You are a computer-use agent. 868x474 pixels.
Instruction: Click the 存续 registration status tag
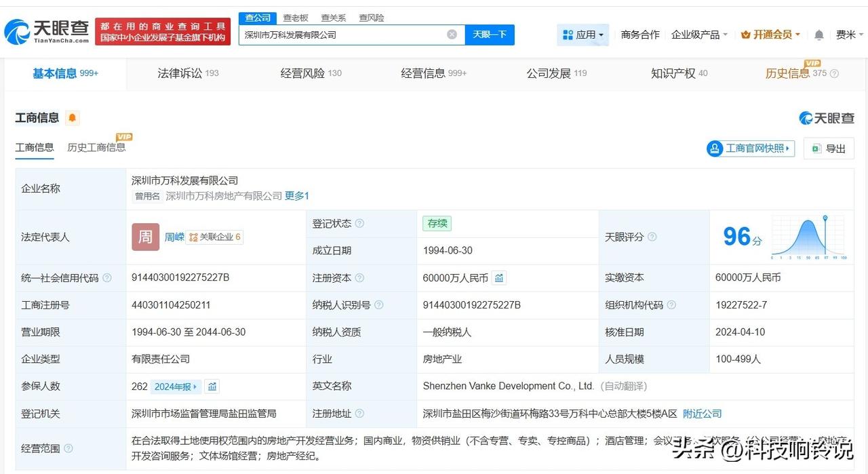click(x=437, y=224)
